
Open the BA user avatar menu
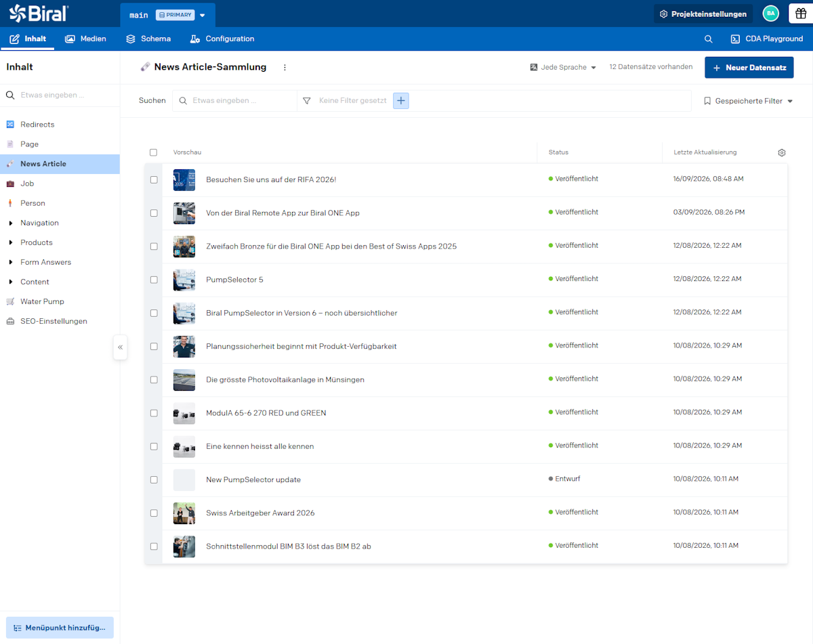tap(770, 14)
